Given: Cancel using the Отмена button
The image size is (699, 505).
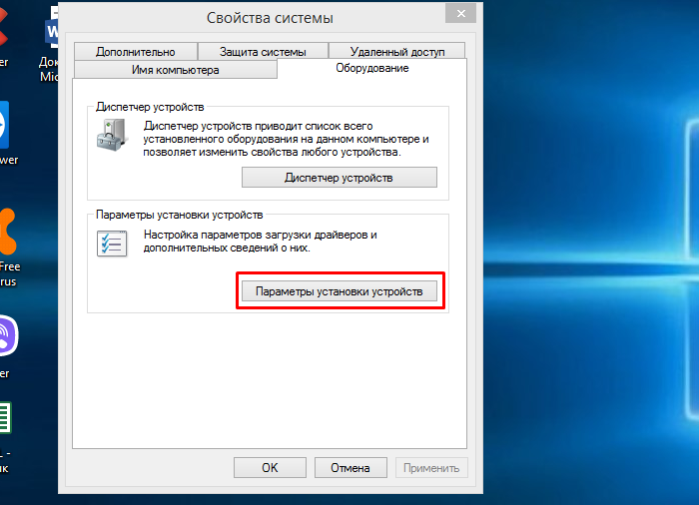Looking at the screenshot, I should pos(350,468).
